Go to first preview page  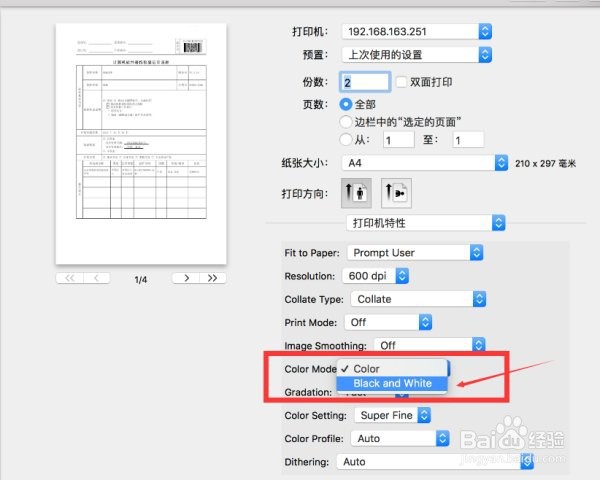click(x=69, y=278)
